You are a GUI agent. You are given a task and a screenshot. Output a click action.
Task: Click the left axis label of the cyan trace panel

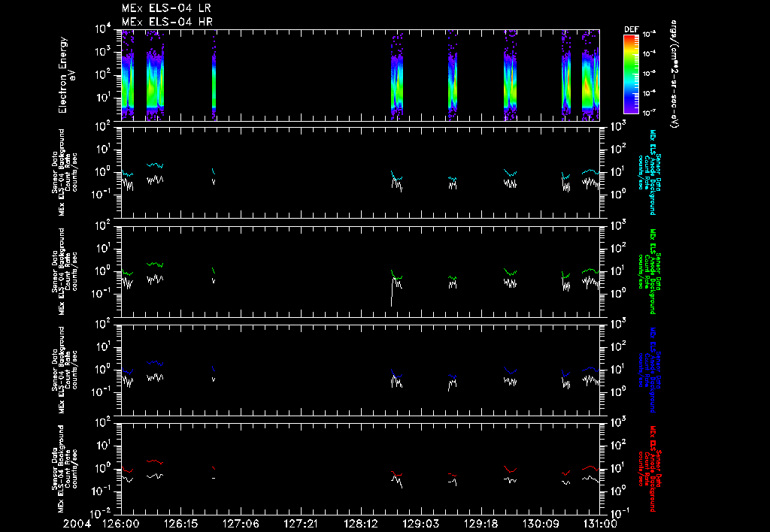65,172
